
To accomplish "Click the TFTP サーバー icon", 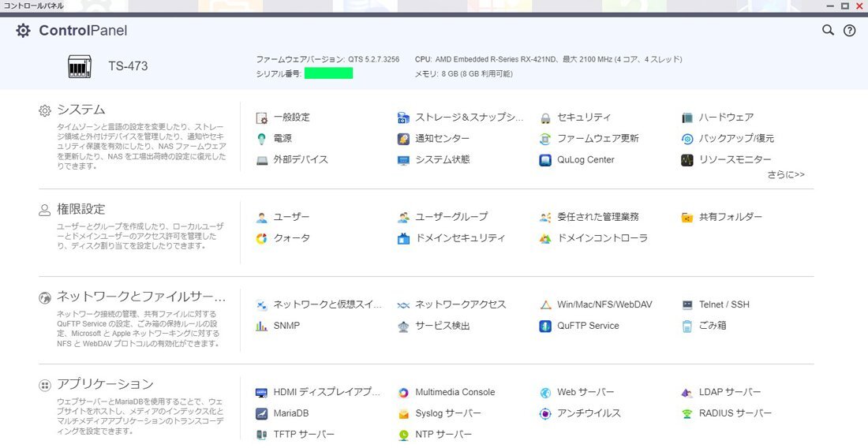I will click(x=262, y=435).
